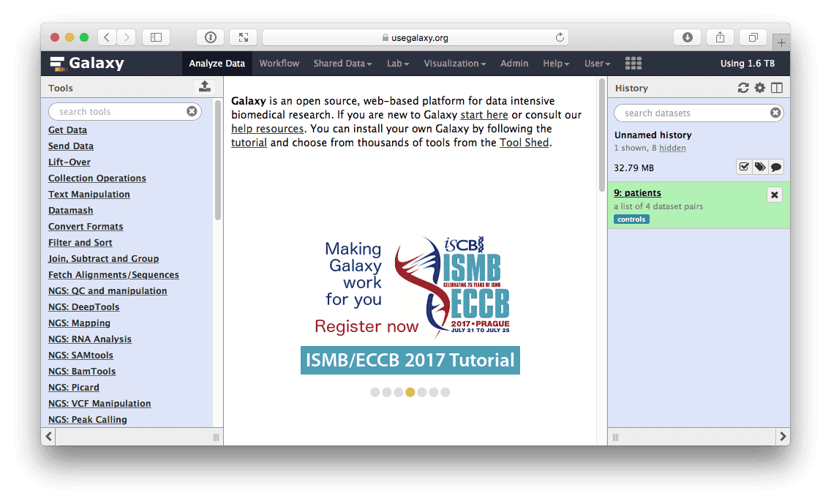Open the grid scratchbook icon in menu bar
This screenshot has width=831, height=504.
(633, 63)
